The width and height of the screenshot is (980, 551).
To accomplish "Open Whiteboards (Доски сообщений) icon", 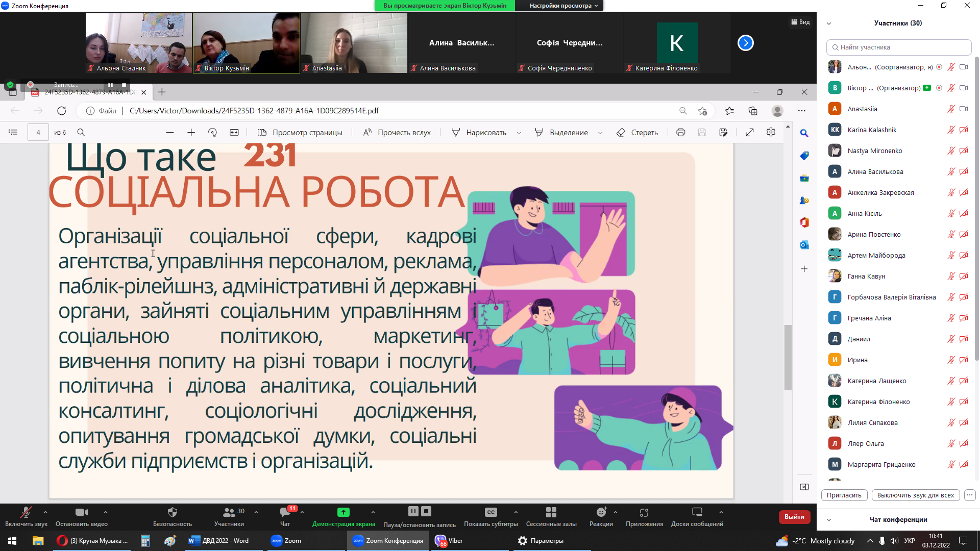I will pos(697,512).
